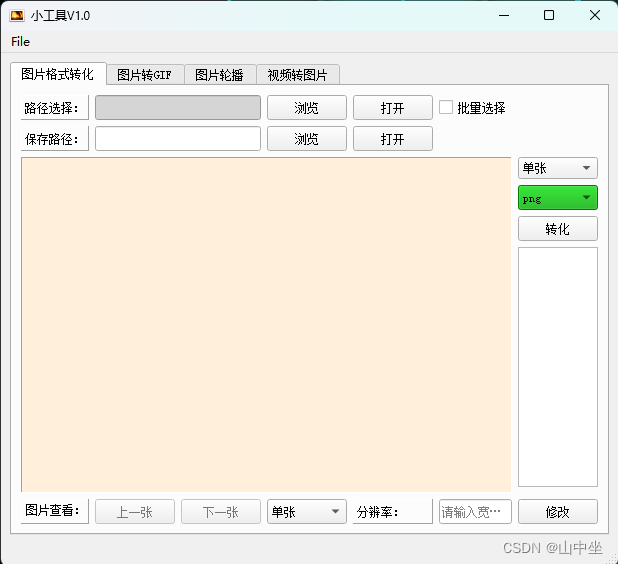
Task: Click 浏览 button for 保存路径 row
Action: (x=307, y=138)
